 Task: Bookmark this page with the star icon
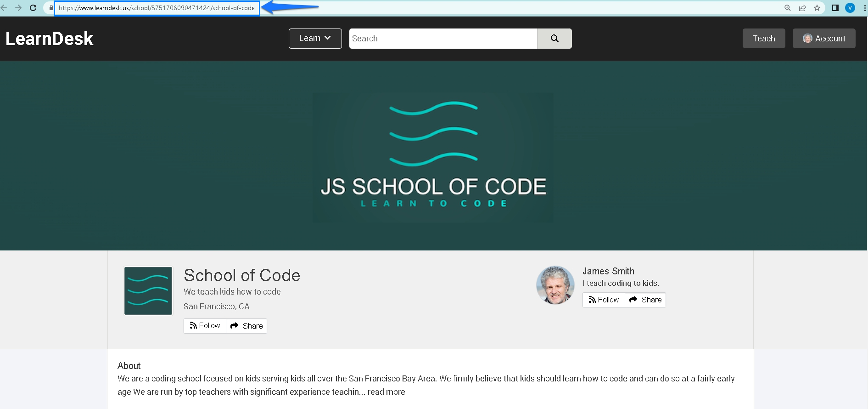817,8
